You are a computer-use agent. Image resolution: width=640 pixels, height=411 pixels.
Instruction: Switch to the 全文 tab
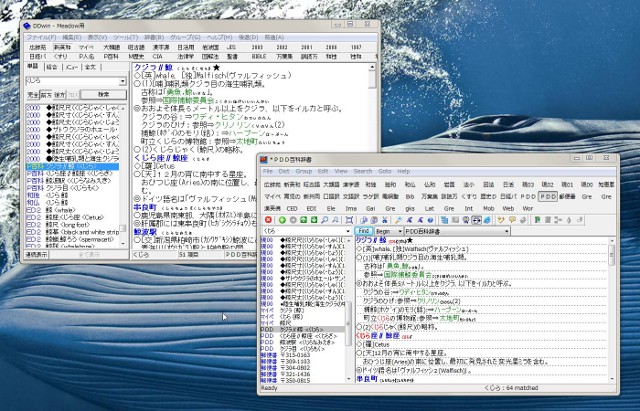point(91,67)
